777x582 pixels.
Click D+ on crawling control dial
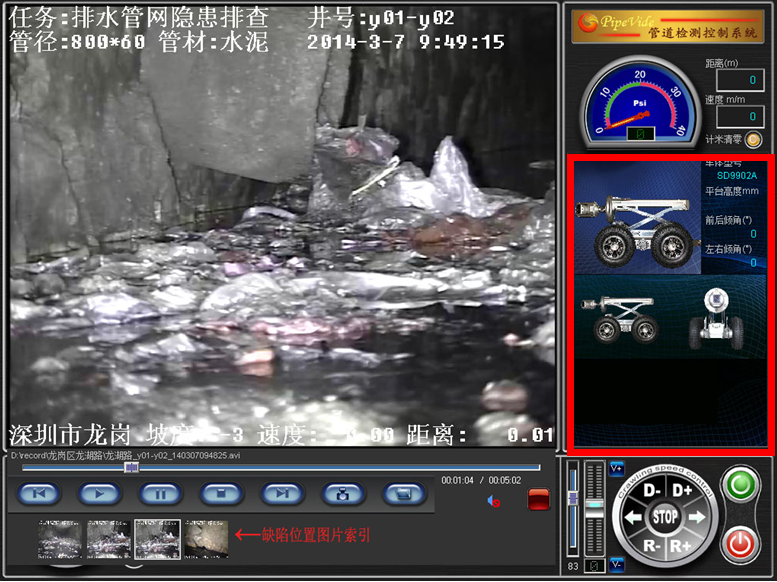tap(681, 491)
